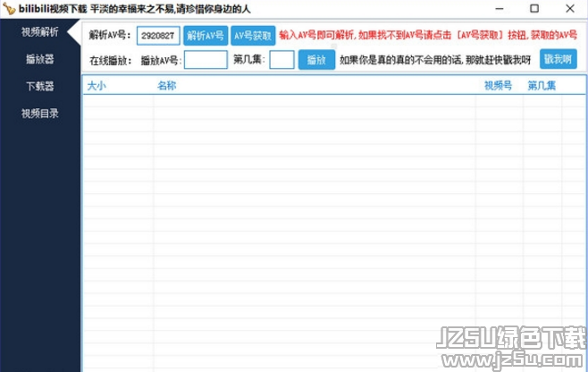Click the AV号获取 button
Image resolution: width=588 pixels, height=372 pixels.
click(x=253, y=36)
